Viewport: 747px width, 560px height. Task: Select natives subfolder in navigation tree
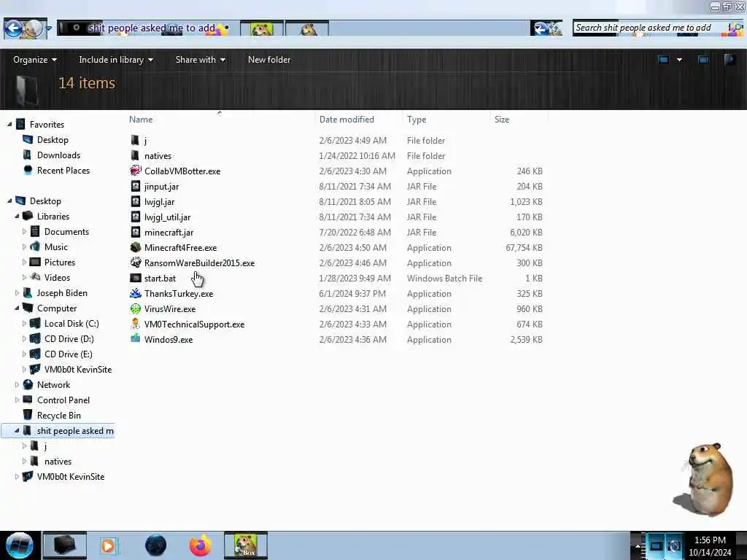(x=58, y=461)
